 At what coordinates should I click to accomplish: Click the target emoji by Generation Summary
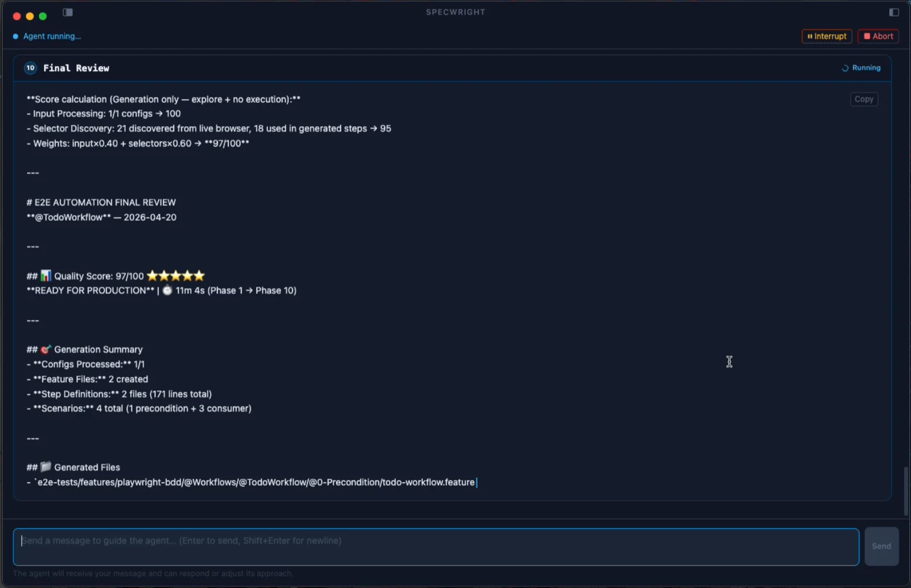(x=46, y=349)
